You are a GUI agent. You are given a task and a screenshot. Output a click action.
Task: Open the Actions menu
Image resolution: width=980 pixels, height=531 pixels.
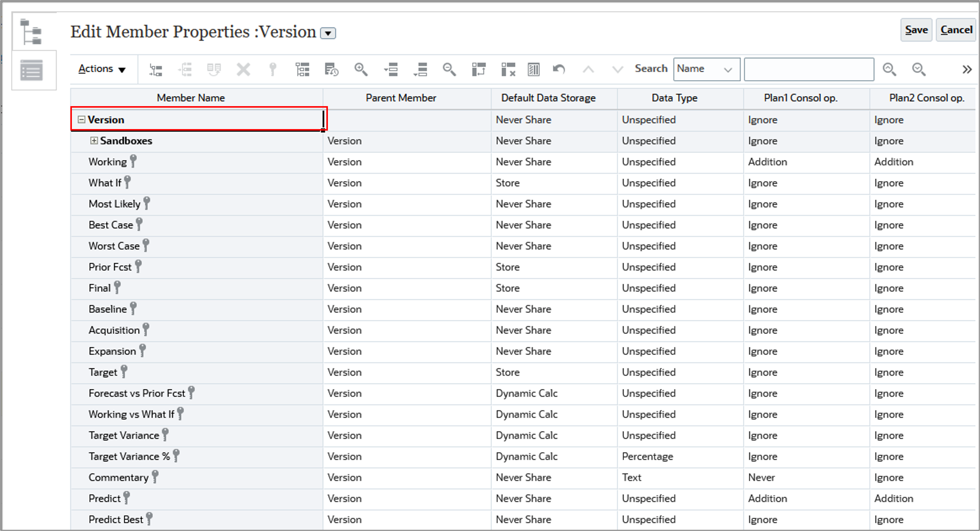101,69
